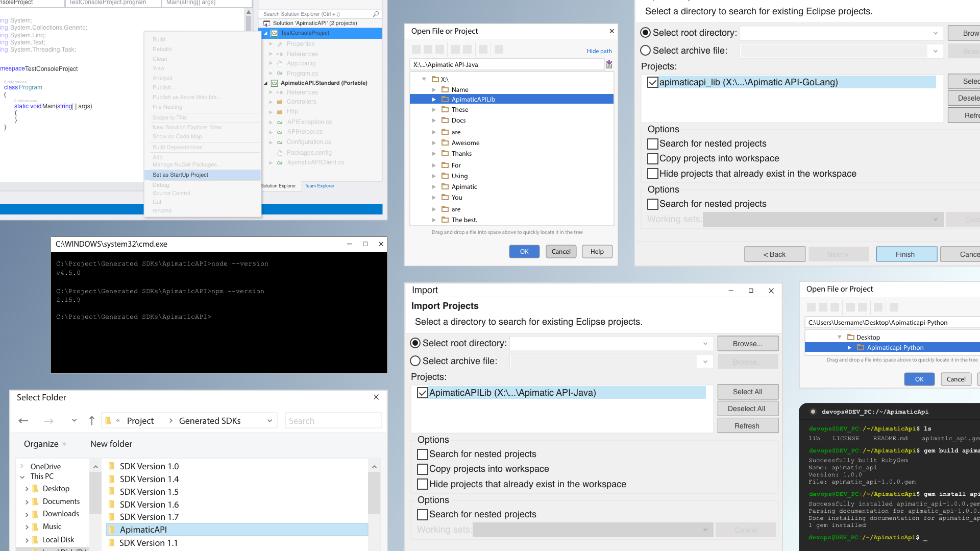Click the ApimaticAPI folder icon in Select Folder list
The width and height of the screenshot is (980, 551).
click(x=111, y=530)
